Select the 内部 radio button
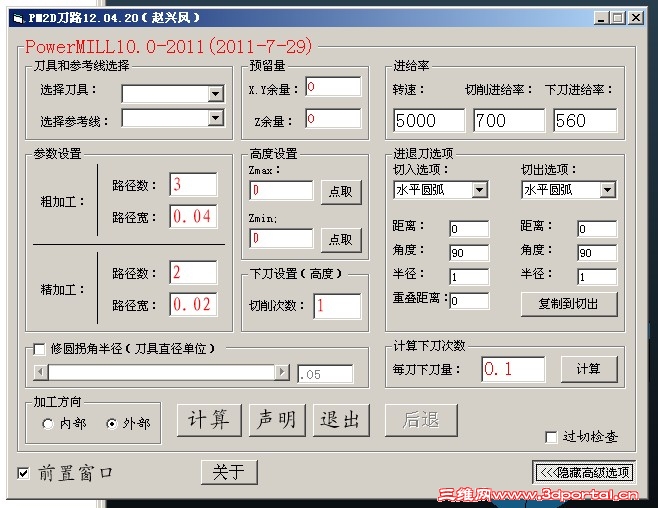 pos(48,424)
